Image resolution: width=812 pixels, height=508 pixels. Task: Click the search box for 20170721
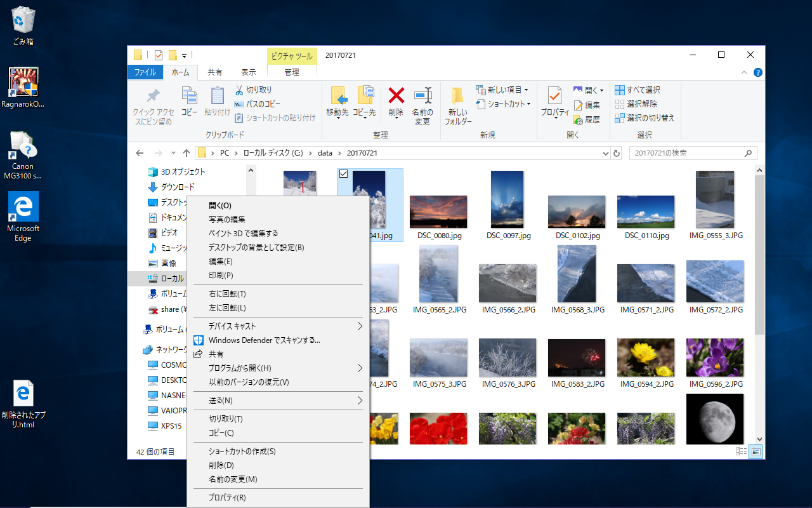[693, 153]
